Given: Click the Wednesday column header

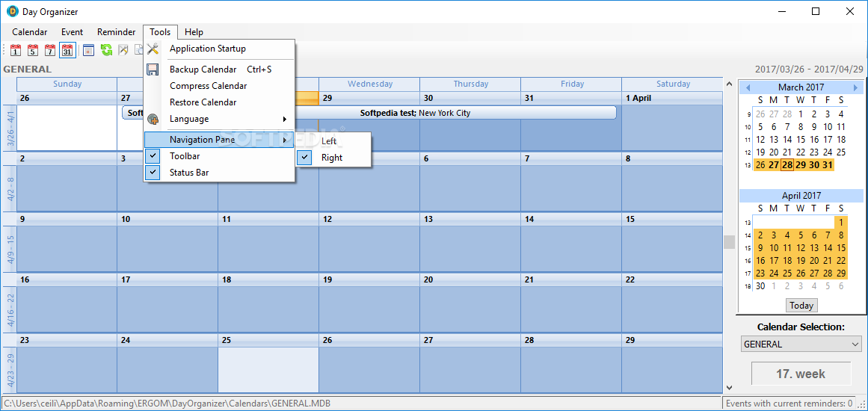Looking at the screenshot, I should click(x=370, y=84).
